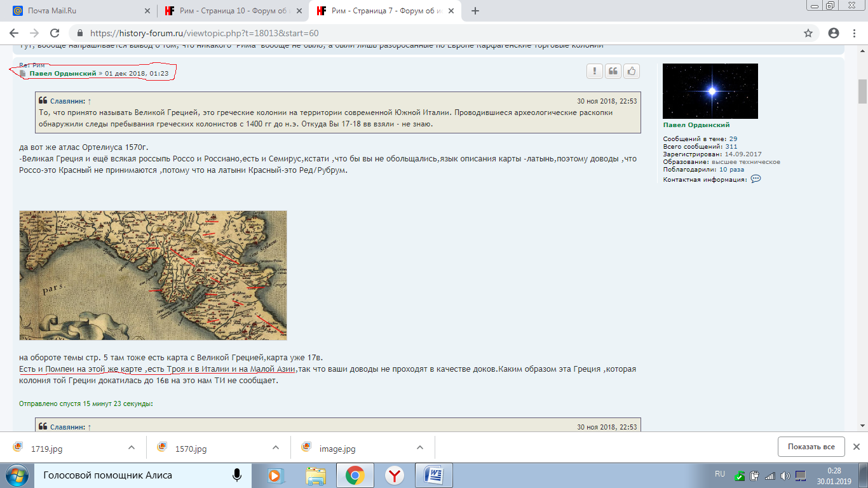Click RU language indicator in tray
Screen dimensions: 868x488
[x=719, y=474]
